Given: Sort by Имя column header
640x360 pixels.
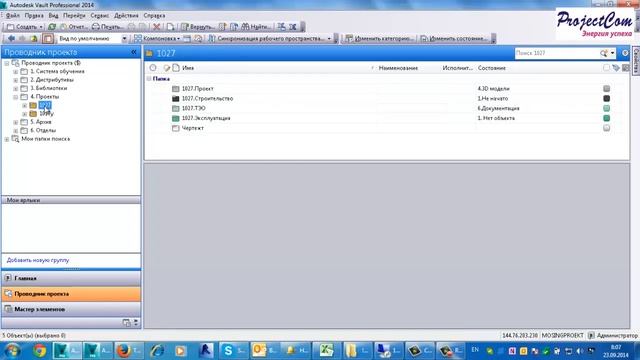Looking at the screenshot, I should point(188,68).
